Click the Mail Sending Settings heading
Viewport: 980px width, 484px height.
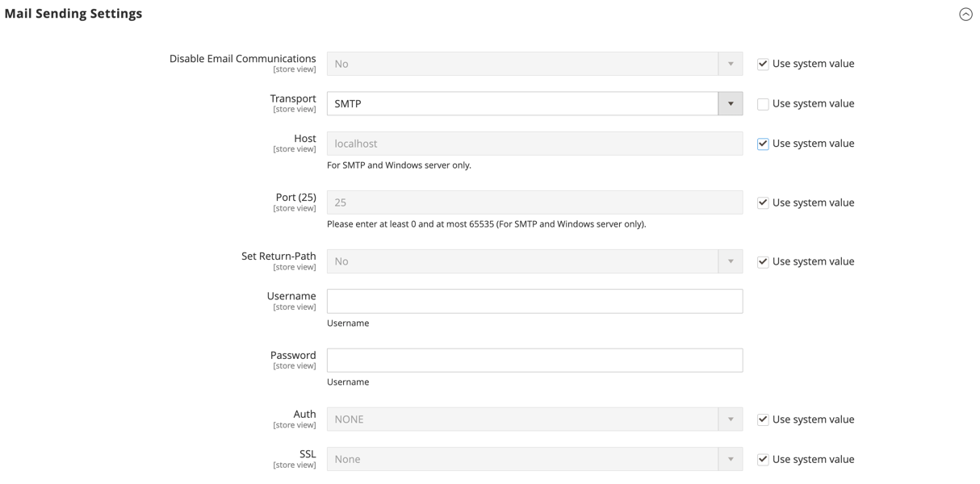click(x=73, y=14)
